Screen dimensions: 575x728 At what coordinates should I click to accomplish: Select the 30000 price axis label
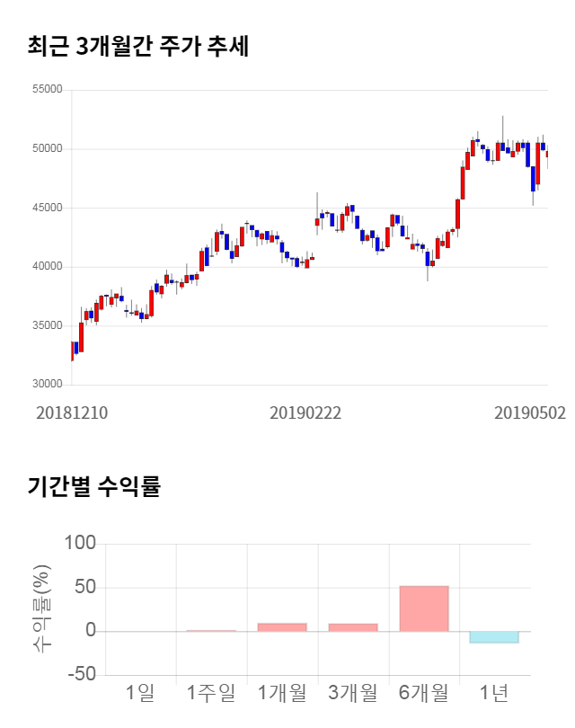point(47,385)
